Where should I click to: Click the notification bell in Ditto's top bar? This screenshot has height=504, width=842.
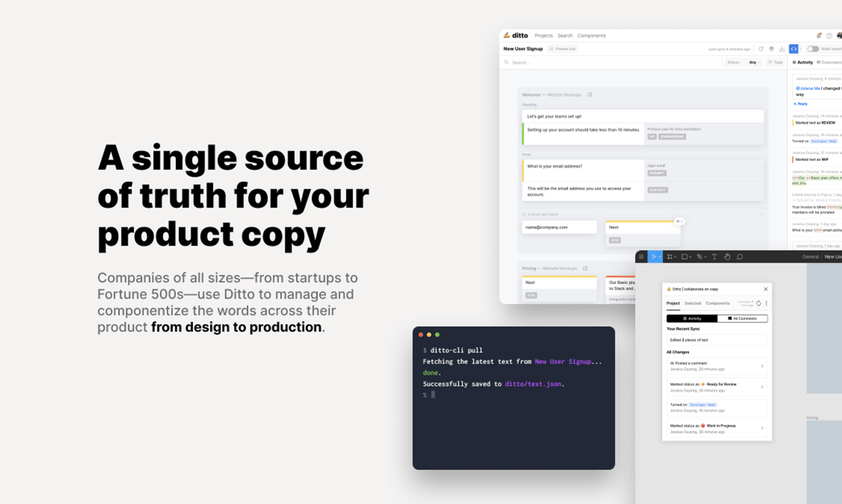pyautogui.click(x=819, y=36)
